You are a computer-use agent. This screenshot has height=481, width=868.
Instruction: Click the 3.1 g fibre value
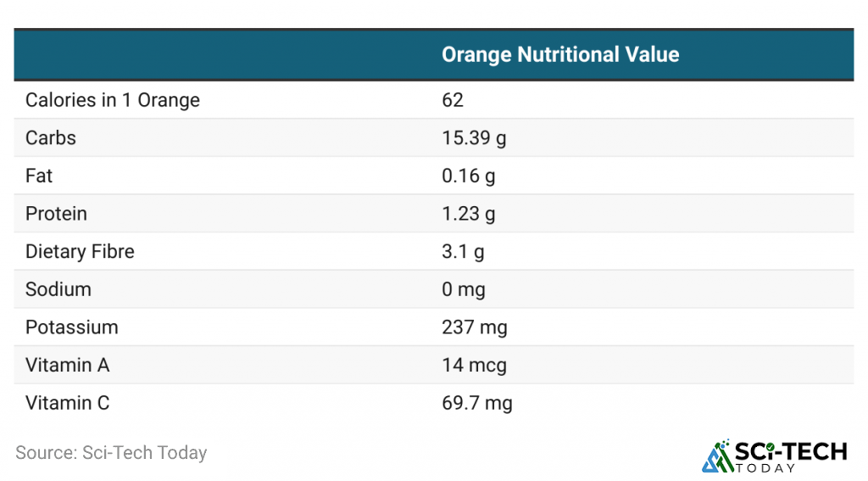pos(463,252)
